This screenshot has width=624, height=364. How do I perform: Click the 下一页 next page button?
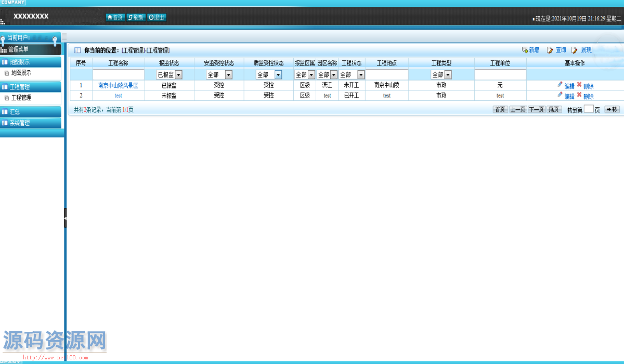coord(537,110)
